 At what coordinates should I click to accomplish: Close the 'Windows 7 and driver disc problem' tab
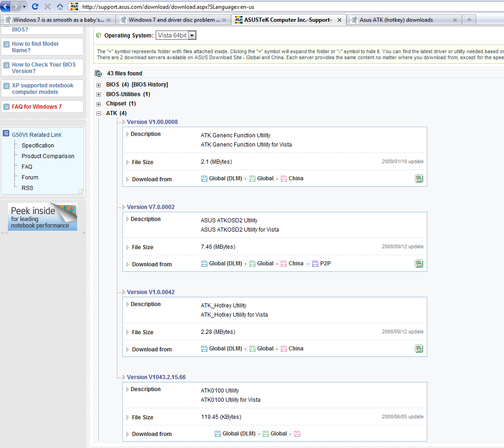coord(224,20)
